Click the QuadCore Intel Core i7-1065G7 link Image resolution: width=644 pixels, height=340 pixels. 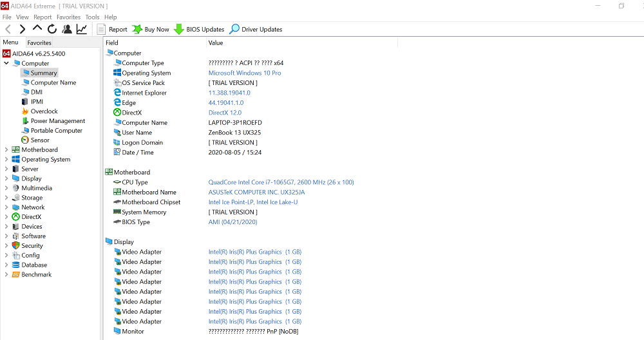(281, 182)
